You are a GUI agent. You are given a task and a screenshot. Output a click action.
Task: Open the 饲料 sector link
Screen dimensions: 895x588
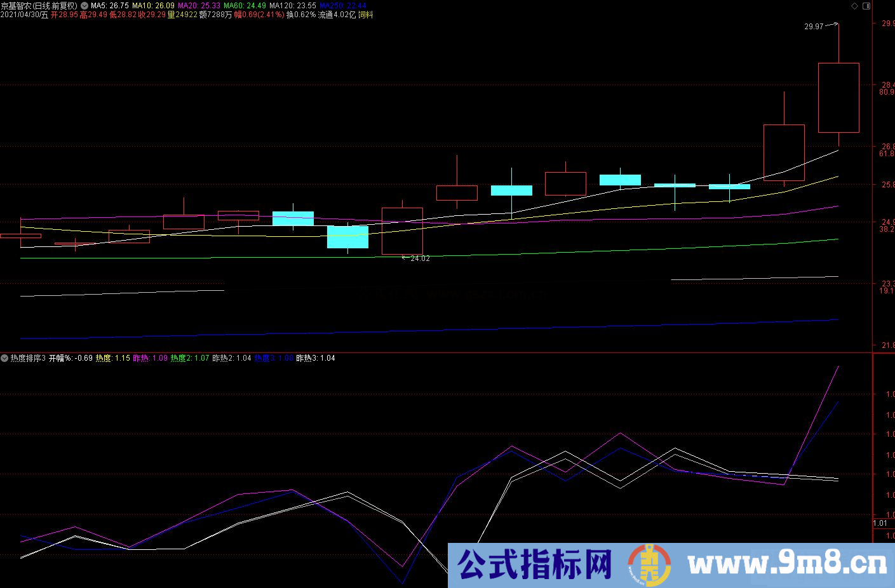pyautogui.click(x=366, y=15)
